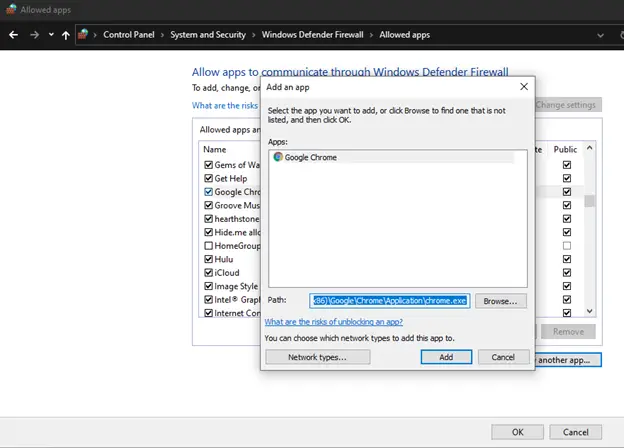Viewport: 624px width, 448px height.
Task: Enable the HomeGroup checkbox
Action: [x=209, y=245]
